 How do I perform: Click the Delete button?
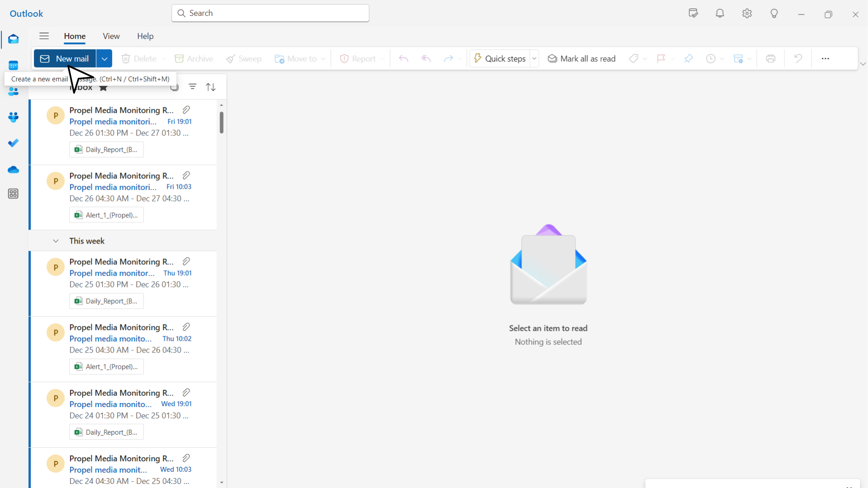point(139,59)
